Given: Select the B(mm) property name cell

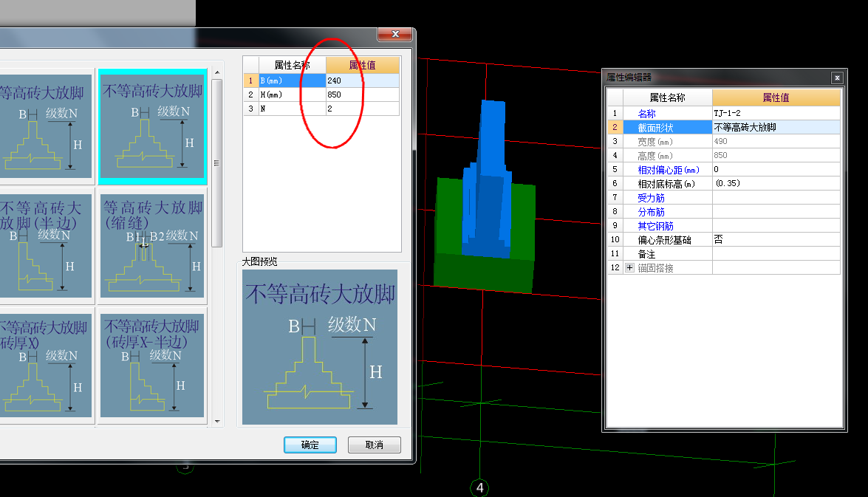Looking at the screenshot, I should (x=293, y=80).
